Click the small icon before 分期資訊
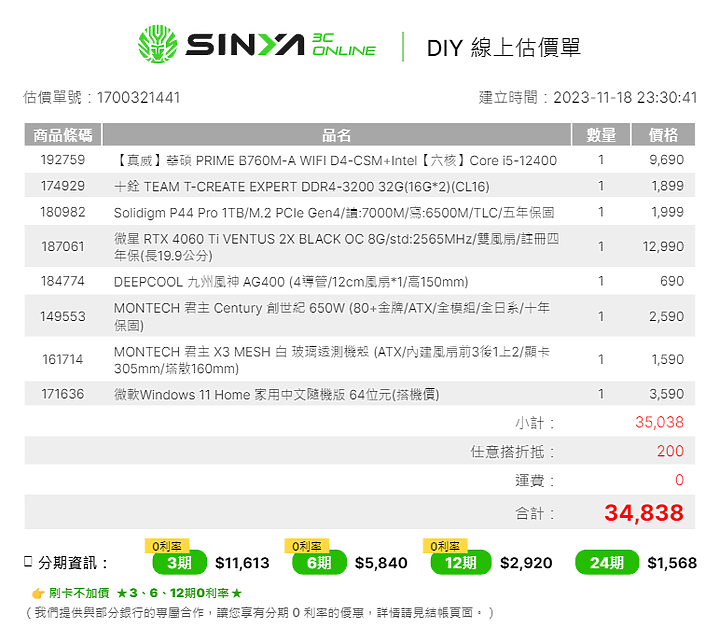The width and height of the screenshot is (720, 642). pyautogui.click(x=28, y=561)
